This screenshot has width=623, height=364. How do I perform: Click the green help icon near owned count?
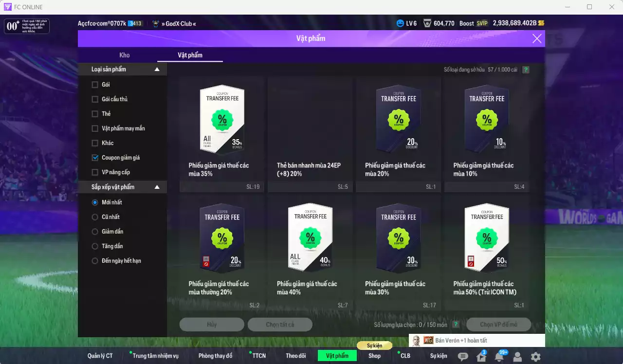click(526, 70)
